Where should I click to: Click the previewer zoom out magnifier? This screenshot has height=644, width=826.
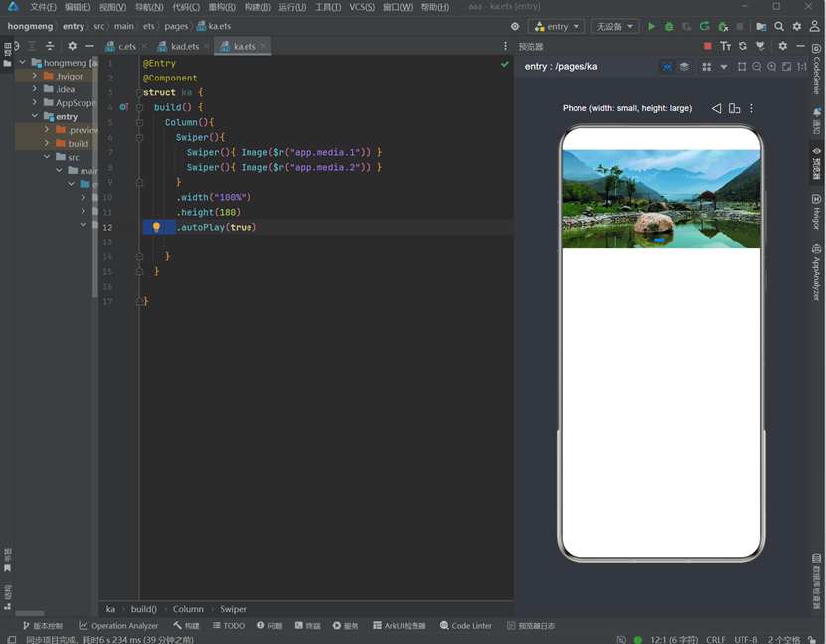coord(757,67)
